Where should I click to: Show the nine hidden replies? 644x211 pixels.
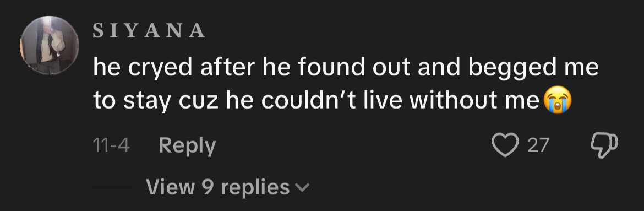(227, 187)
